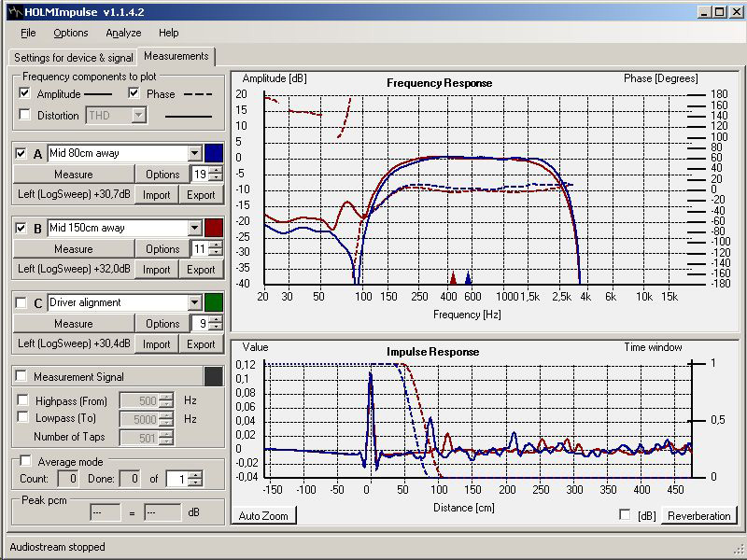Click the Average 'of' count stepper
Image resolution: width=747 pixels, height=560 pixels.
pos(195,479)
